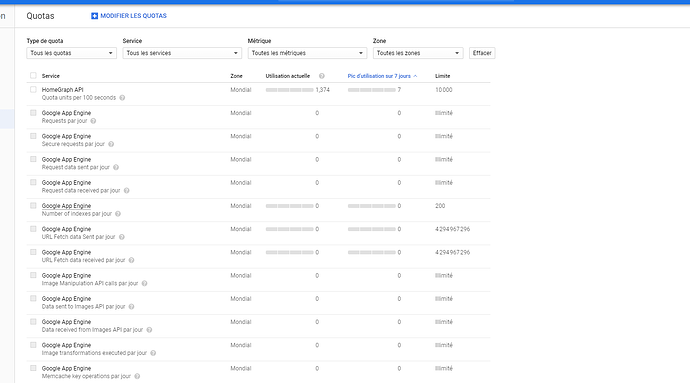The image size is (690, 383).
Task: Sort by Pic d'utilisation sur 7 jours
Action: (379, 76)
